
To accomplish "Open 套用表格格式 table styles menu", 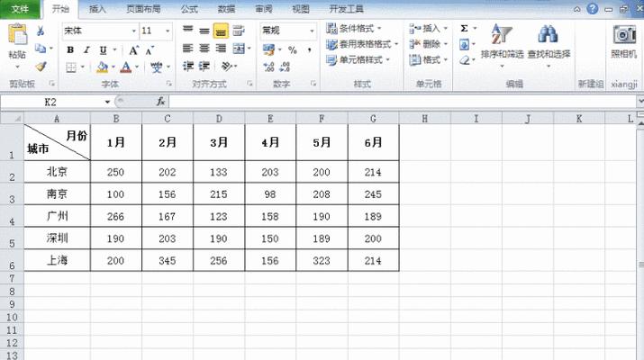I will coord(362,44).
